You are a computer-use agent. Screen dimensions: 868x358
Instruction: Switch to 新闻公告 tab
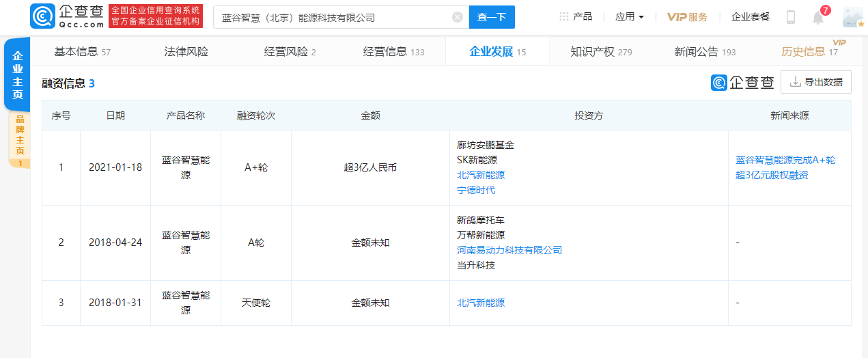tap(705, 51)
